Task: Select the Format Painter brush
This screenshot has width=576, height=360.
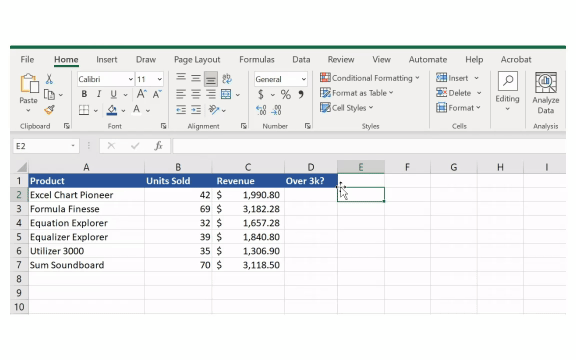Action: click(49, 110)
